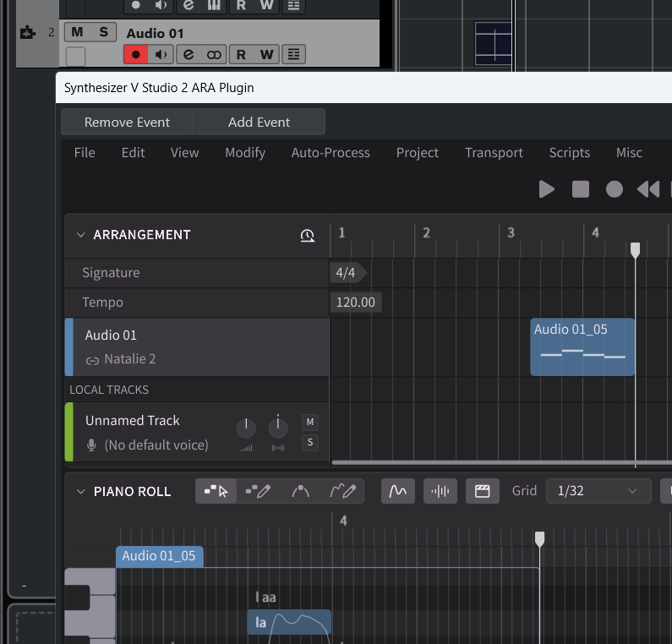Screen dimensions: 672x644
Task: Collapse the ARRANGEMENT section
Action: point(80,235)
